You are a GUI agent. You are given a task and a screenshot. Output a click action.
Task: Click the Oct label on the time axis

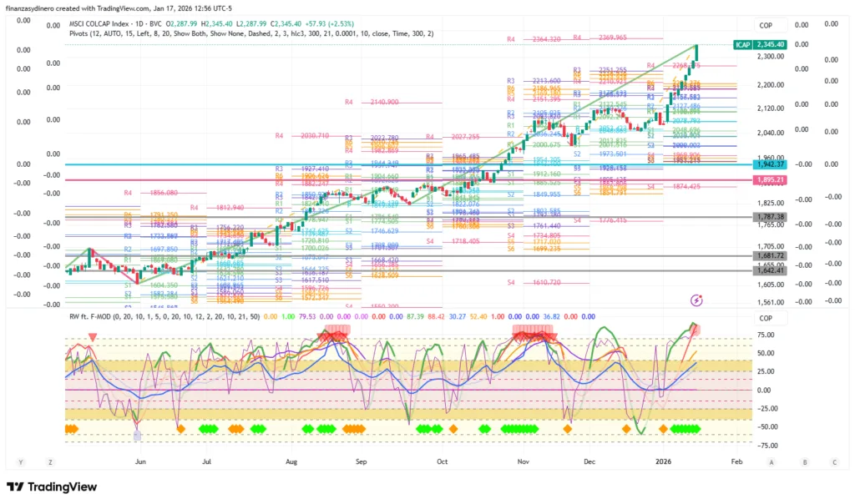coord(442,461)
